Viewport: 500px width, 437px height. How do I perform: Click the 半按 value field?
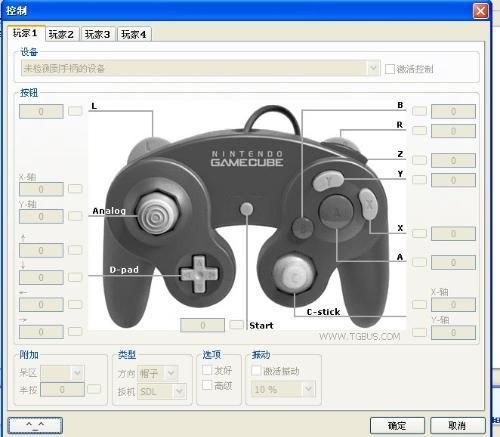62,389
